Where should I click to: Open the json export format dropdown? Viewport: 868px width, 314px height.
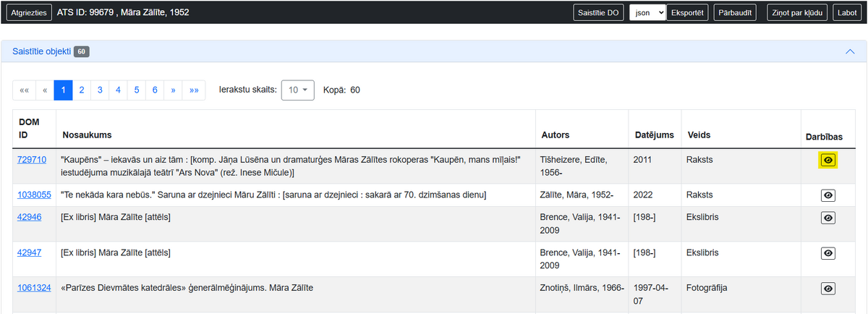click(647, 12)
